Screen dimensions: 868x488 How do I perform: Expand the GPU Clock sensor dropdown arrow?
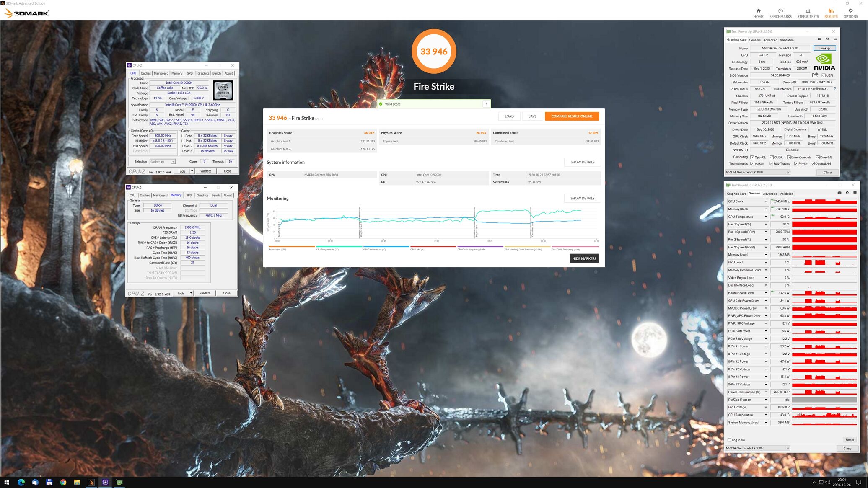(x=766, y=201)
